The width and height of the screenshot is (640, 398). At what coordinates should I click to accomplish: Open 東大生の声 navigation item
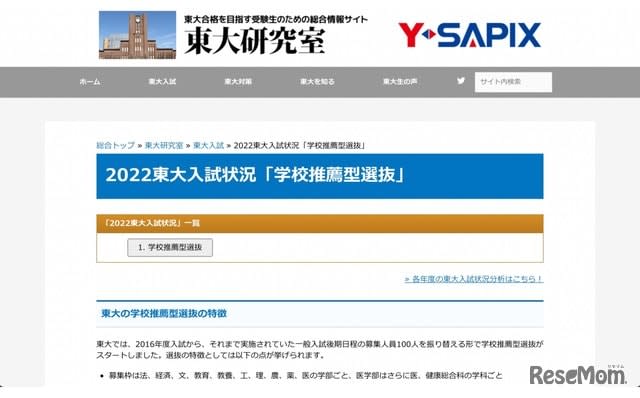(x=400, y=82)
